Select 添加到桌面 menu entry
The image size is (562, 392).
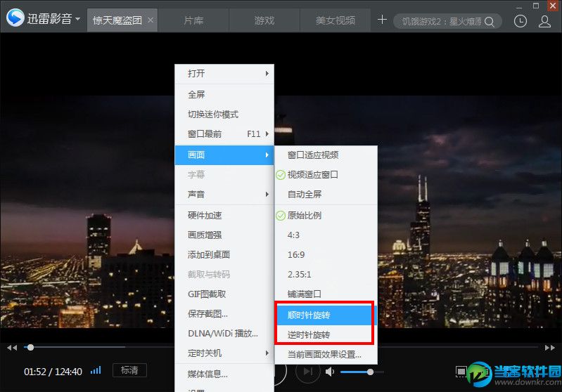224,254
